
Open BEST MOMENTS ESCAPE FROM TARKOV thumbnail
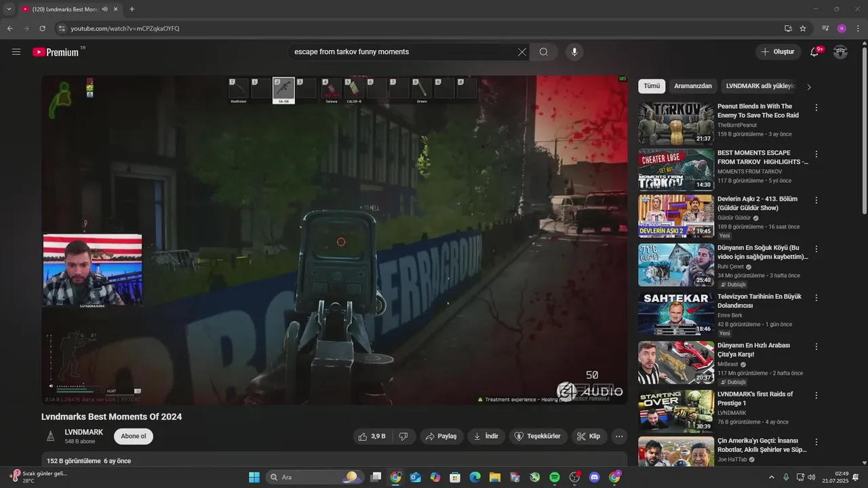pyautogui.click(x=675, y=169)
